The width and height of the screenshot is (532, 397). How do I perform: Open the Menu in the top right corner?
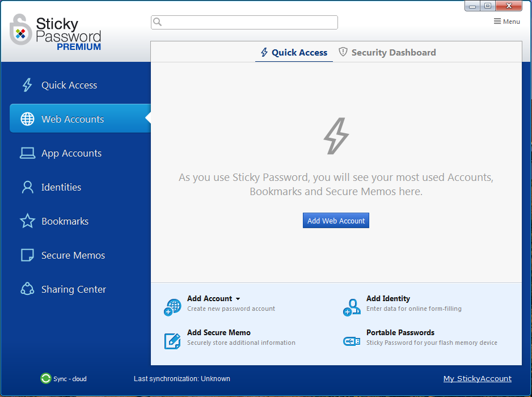click(x=506, y=21)
